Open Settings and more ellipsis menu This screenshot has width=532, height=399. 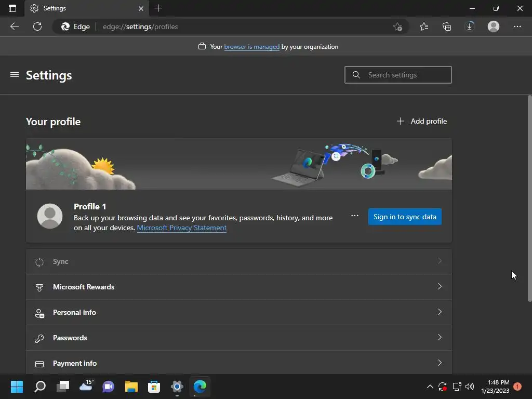tap(517, 26)
